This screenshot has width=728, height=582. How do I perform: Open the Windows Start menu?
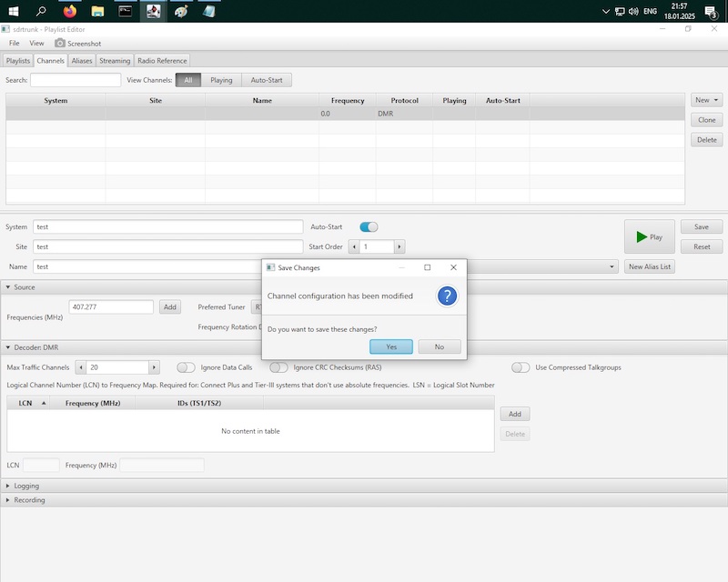[x=14, y=11]
